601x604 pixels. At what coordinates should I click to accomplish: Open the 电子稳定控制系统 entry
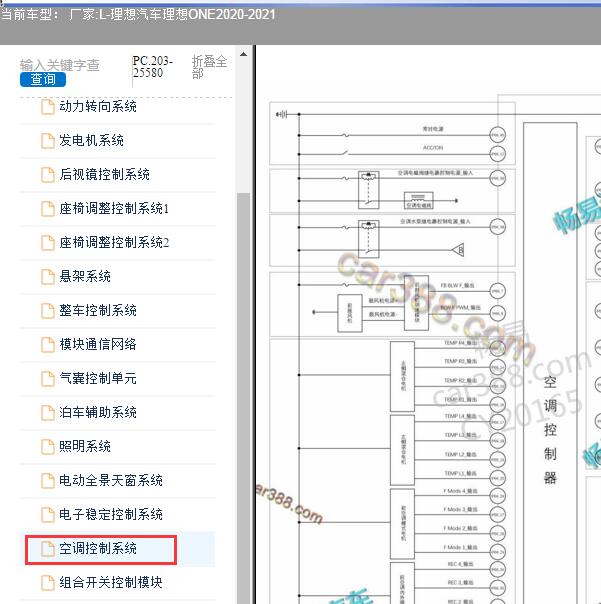point(111,514)
